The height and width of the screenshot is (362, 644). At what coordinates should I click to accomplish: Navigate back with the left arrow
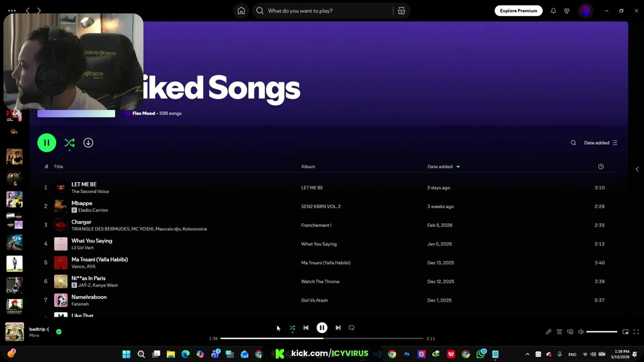tap(28, 11)
